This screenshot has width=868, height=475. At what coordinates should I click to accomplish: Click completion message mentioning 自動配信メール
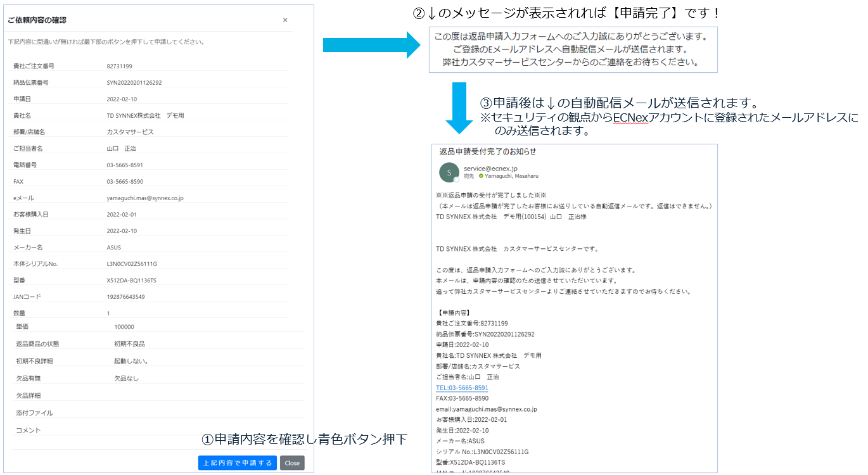tap(570, 49)
